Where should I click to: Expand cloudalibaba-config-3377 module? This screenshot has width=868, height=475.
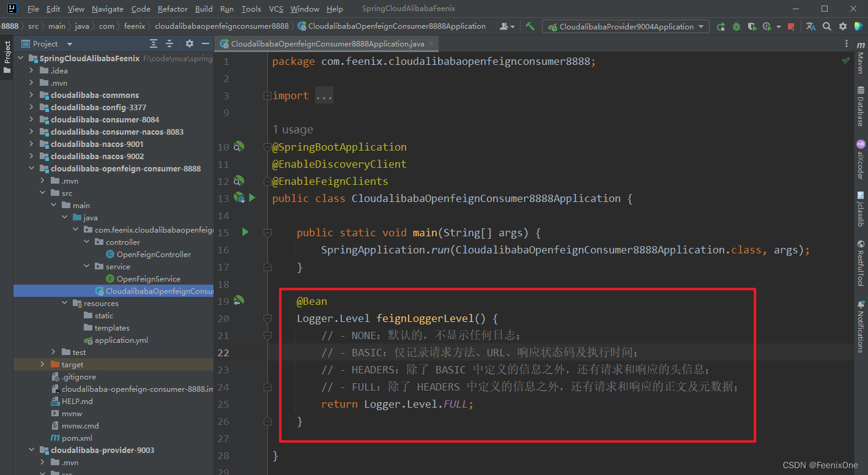(32, 107)
